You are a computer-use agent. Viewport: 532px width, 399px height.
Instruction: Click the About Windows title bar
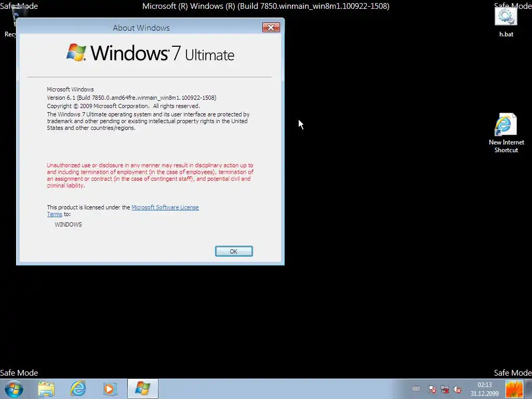pyautogui.click(x=141, y=28)
